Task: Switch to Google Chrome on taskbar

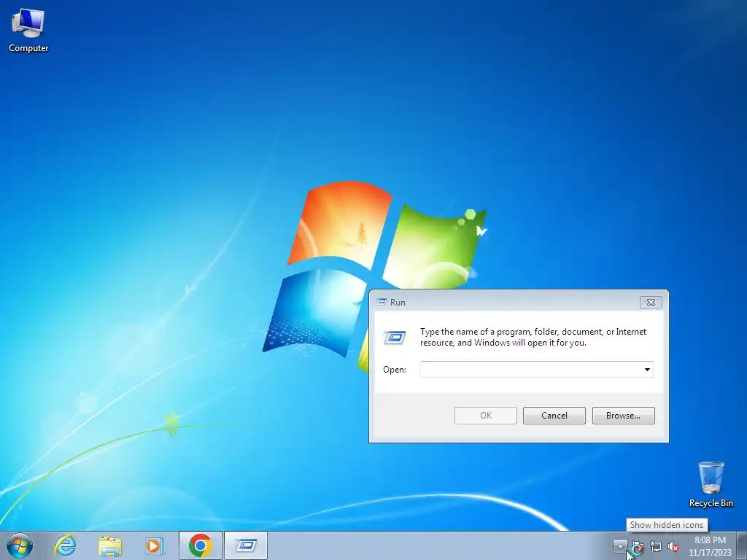Action: click(x=200, y=545)
